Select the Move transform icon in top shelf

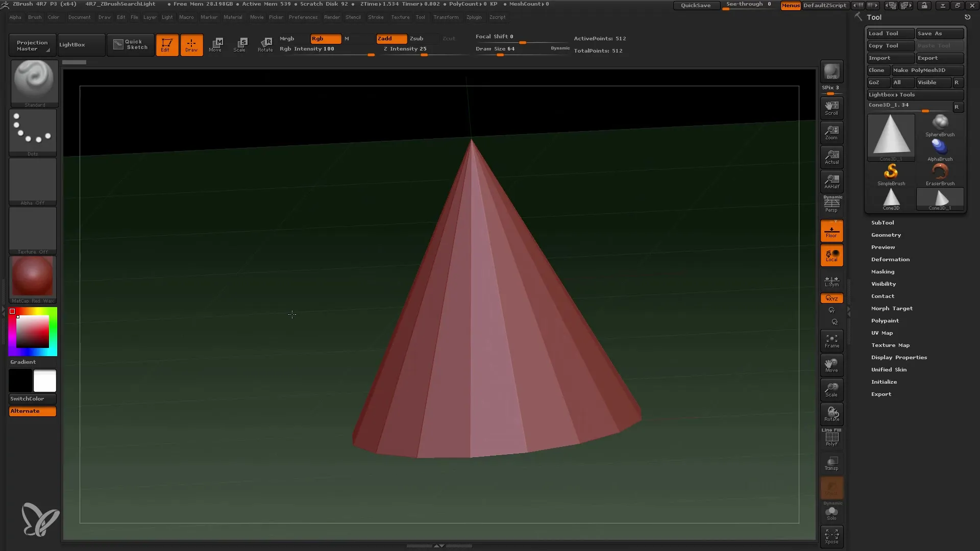(x=216, y=45)
